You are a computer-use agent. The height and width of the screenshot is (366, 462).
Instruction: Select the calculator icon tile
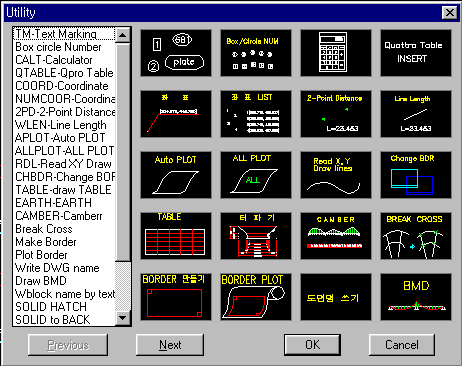click(336, 53)
